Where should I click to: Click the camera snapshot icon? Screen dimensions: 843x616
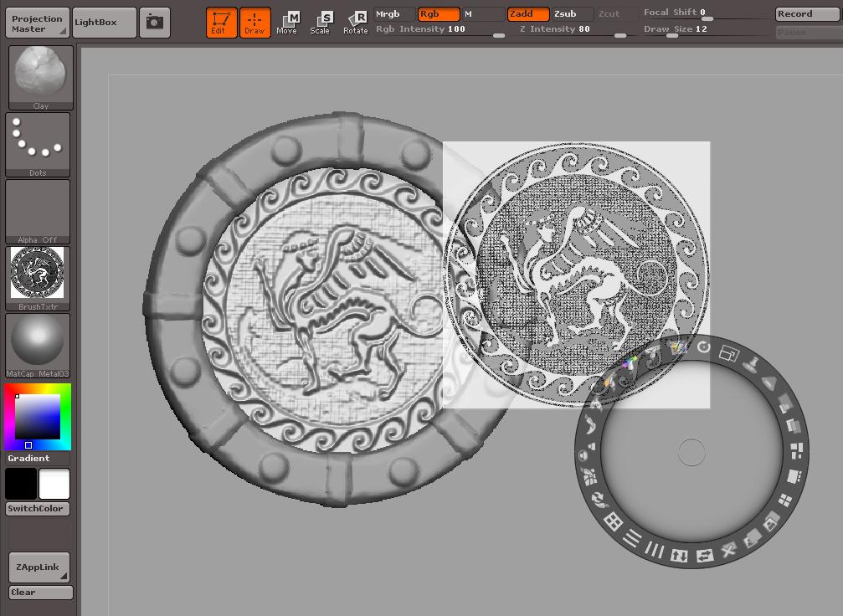(154, 23)
